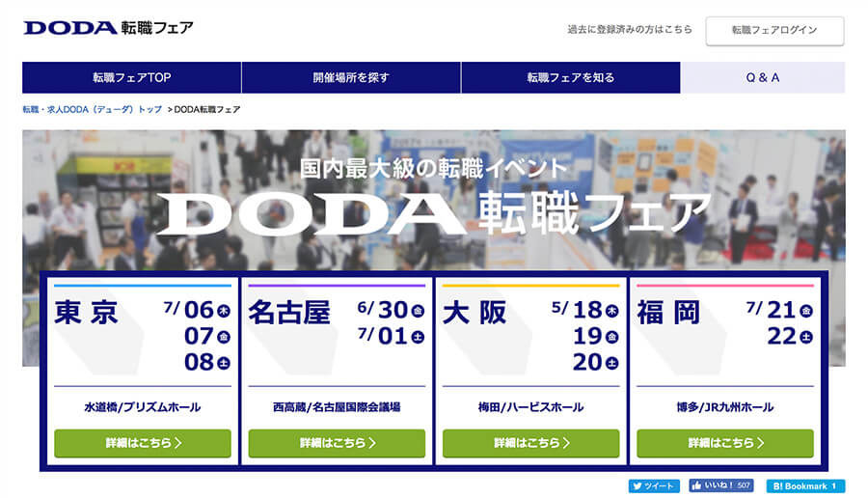Image resolution: width=868 pixels, height=498 pixels.
Task: Open 詳細はこちら for 東京 event
Action: pos(143,443)
